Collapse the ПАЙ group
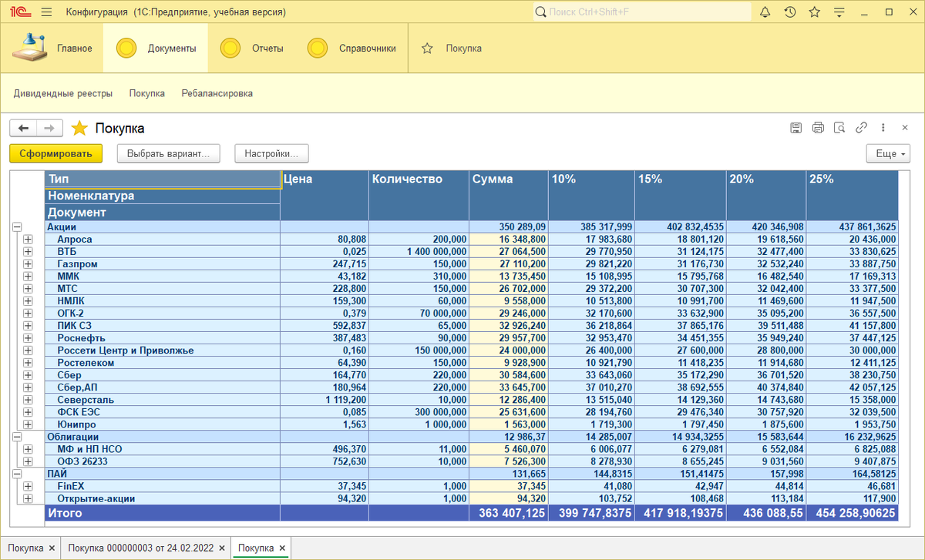The image size is (925, 560). tap(16, 474)
